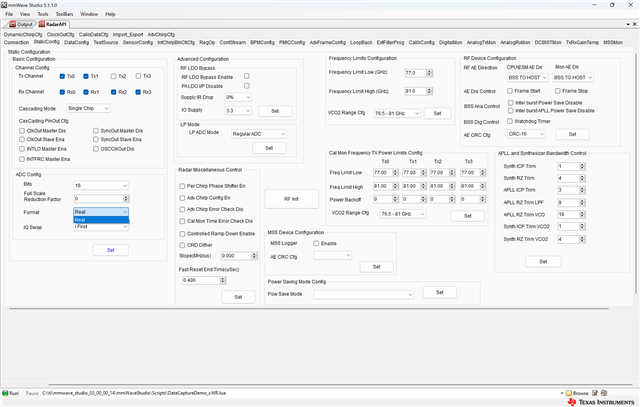Open the File menu
640x407 pixels.
[x=9, y=14]
